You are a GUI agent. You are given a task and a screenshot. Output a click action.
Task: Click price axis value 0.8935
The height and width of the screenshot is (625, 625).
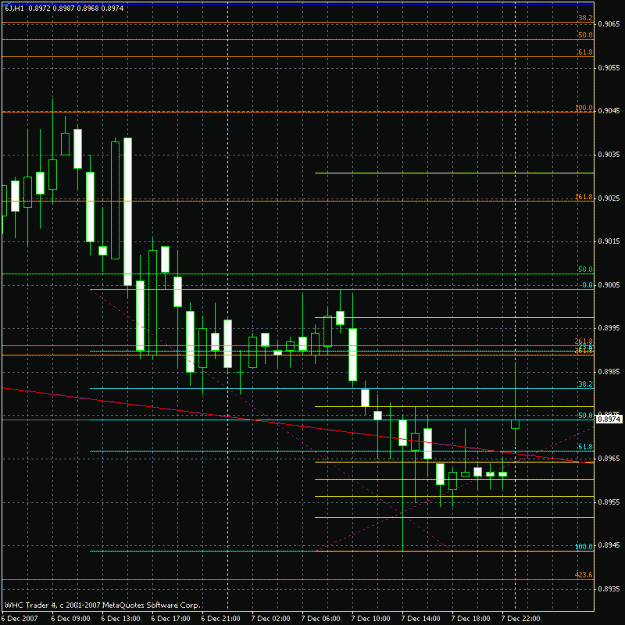[x=609, y=589]
